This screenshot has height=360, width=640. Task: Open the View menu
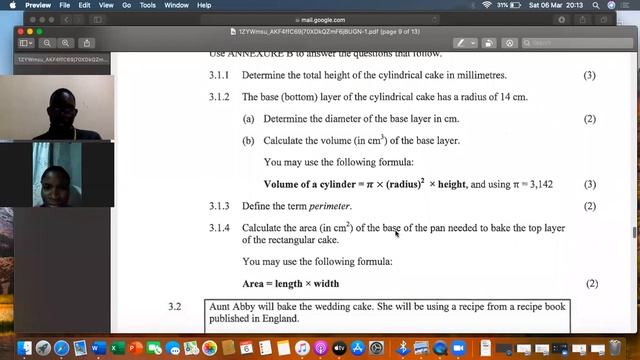point(106,5)
